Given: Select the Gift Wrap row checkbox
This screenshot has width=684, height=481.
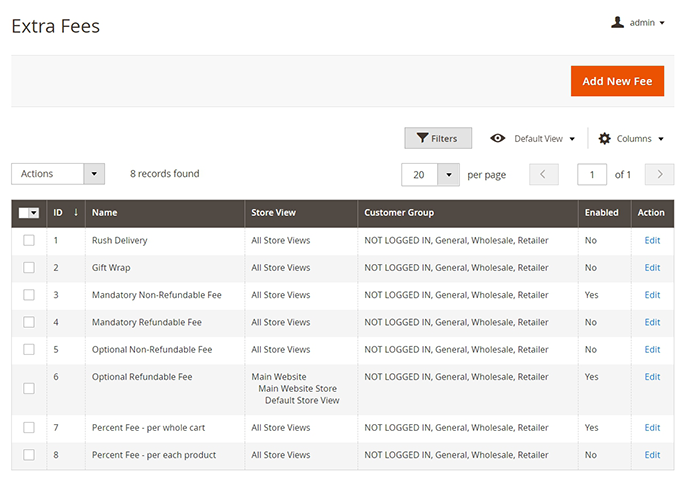Looking at the screenshot, I should [29, 268].
